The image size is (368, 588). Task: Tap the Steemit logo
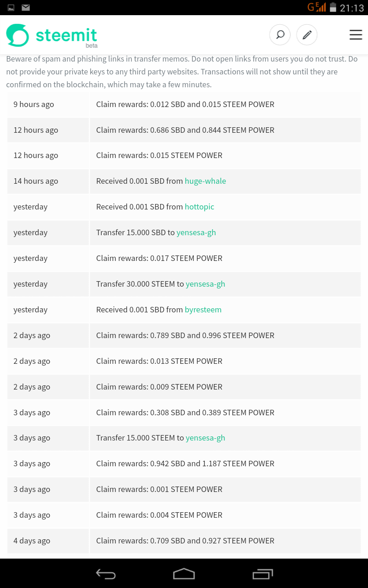click(17, 35)
